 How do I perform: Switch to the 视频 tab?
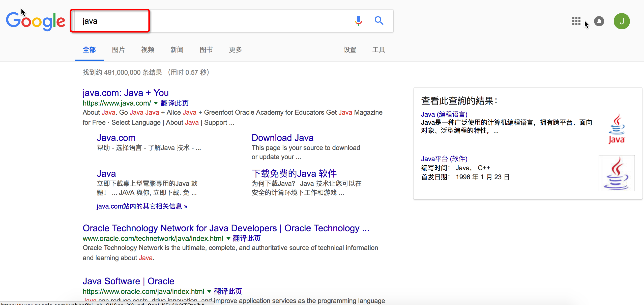148,50
